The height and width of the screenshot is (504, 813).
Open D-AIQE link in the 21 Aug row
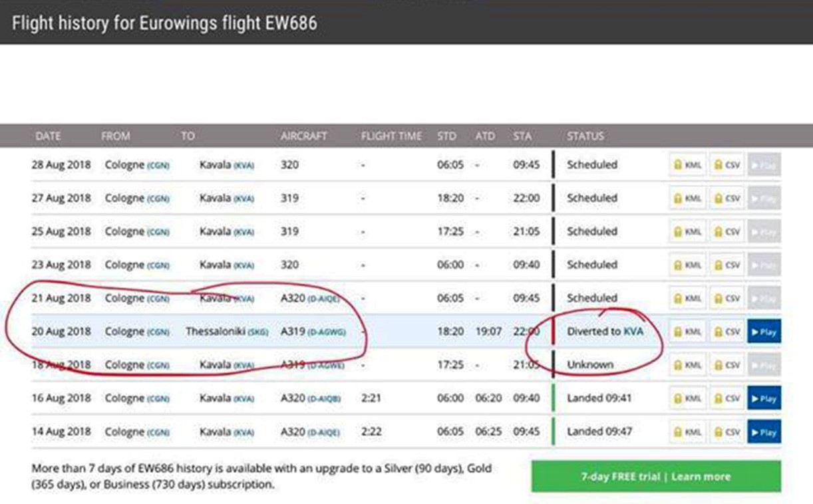323,299
